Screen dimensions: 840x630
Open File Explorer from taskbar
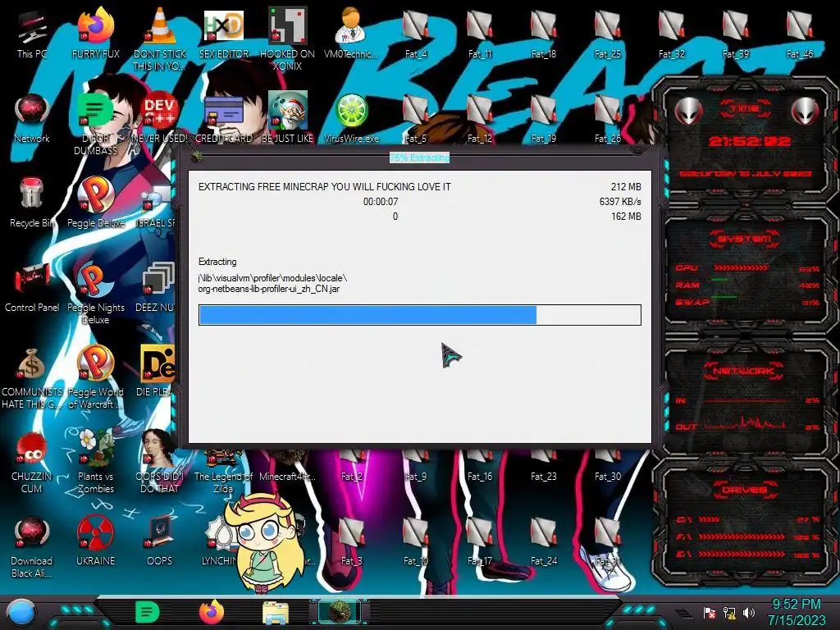coord(276,613)
